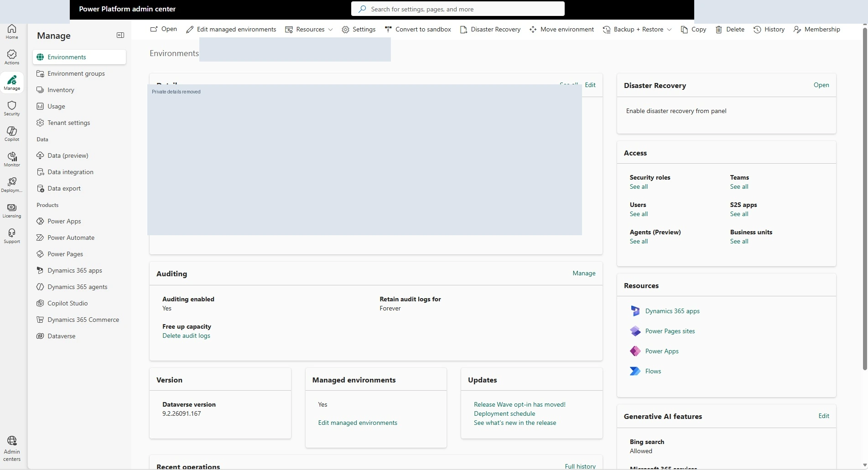
Task: Click the Dynamics 365 apps resource icon
Action: 635,311
